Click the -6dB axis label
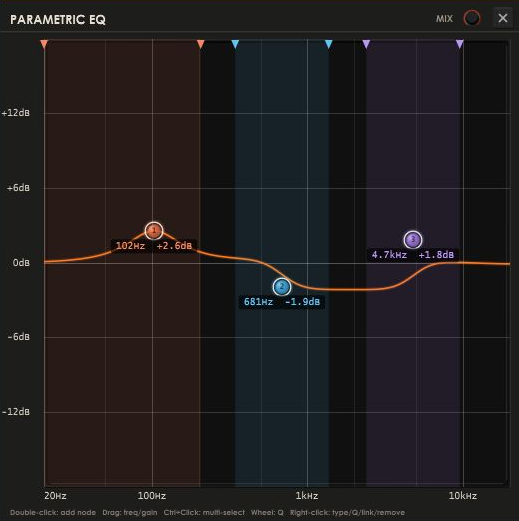The height and width of the screenshot is (521, 519). pyautogui.click(x=18, y=337)
